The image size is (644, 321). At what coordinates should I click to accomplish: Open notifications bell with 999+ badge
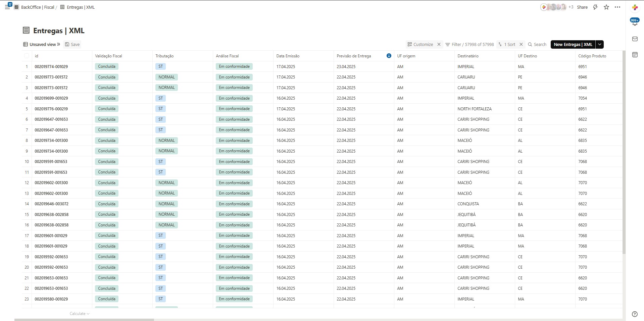pyautogui.click(x=635, y=22)
